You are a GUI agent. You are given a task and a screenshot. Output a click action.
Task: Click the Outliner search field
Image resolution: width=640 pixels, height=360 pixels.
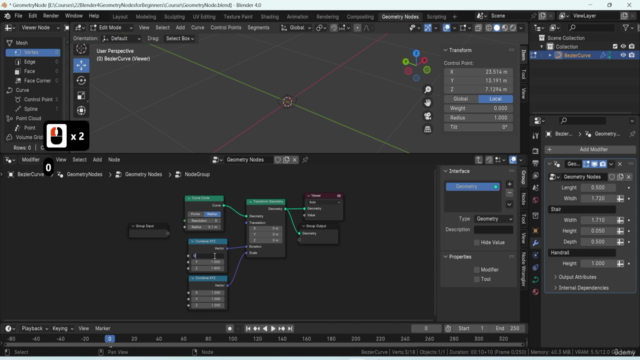(x=591, y=28)
